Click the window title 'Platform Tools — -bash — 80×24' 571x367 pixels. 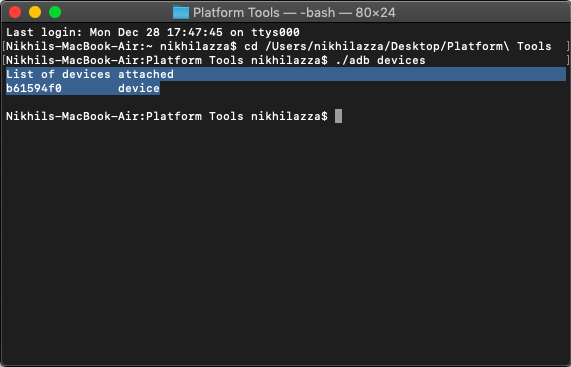tap(294, 13)
